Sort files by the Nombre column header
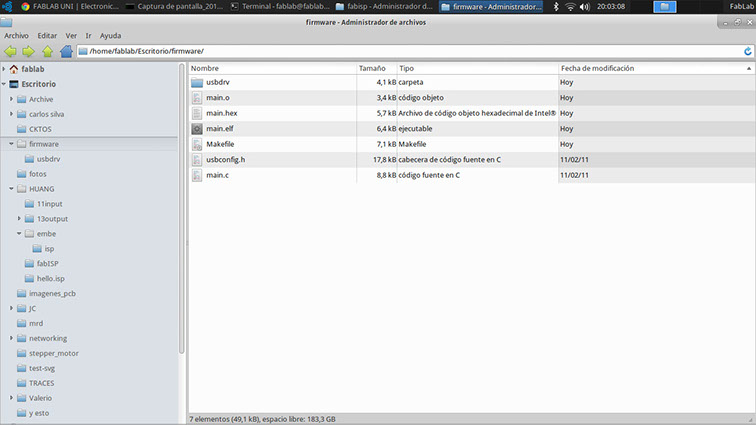 [x=272, y=69]
